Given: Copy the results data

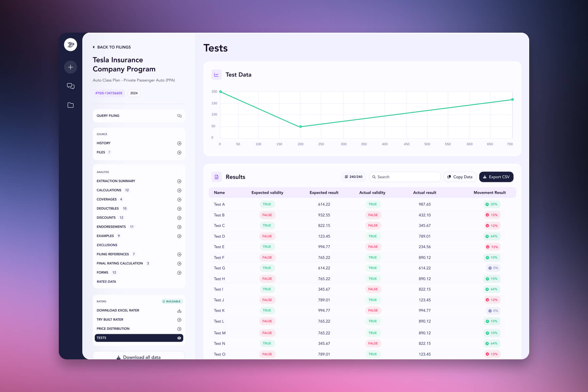Looking at the screenshot, I should pyautogui.click(x=460, y=177).
